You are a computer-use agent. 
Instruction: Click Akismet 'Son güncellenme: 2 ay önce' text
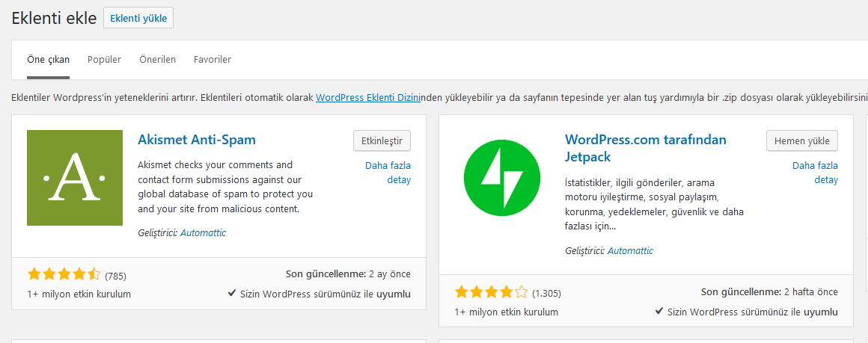click(348, 274)
